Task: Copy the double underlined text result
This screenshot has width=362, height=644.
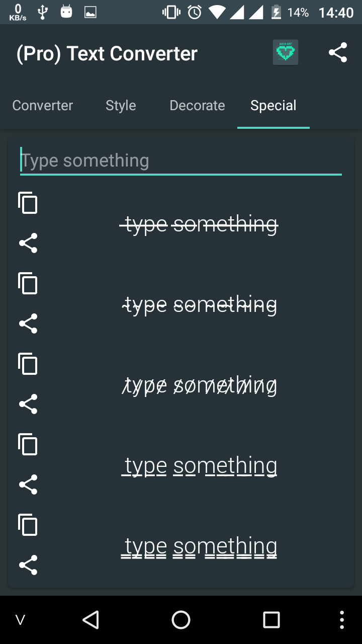Action: pyautogui.click(x=28, y=525)
